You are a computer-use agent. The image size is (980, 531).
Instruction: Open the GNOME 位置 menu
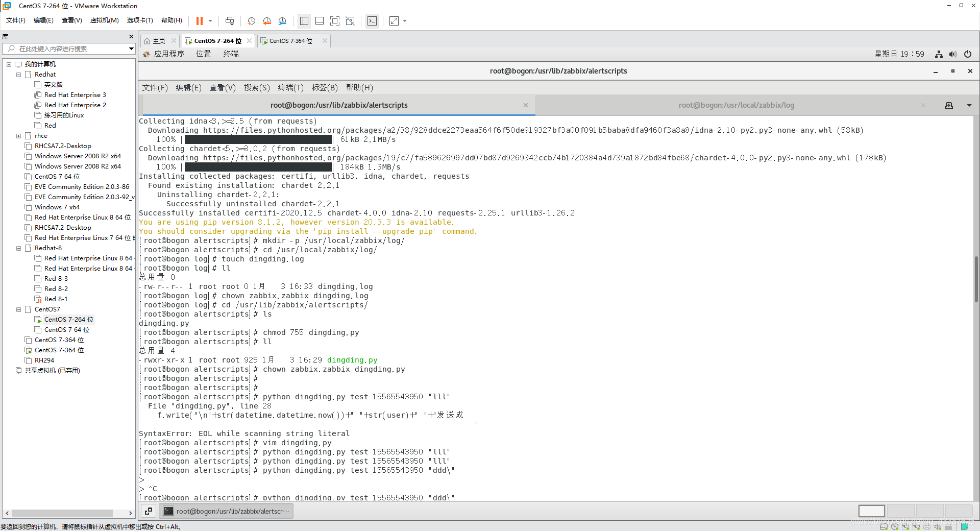(x=204, y=54)
